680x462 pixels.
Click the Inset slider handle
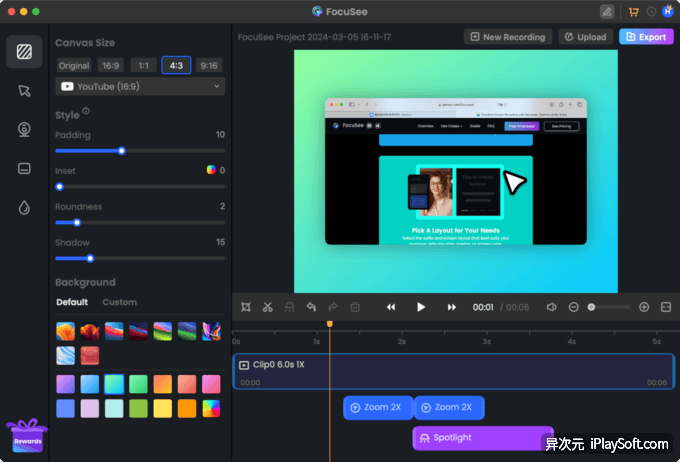coord(59,187)
